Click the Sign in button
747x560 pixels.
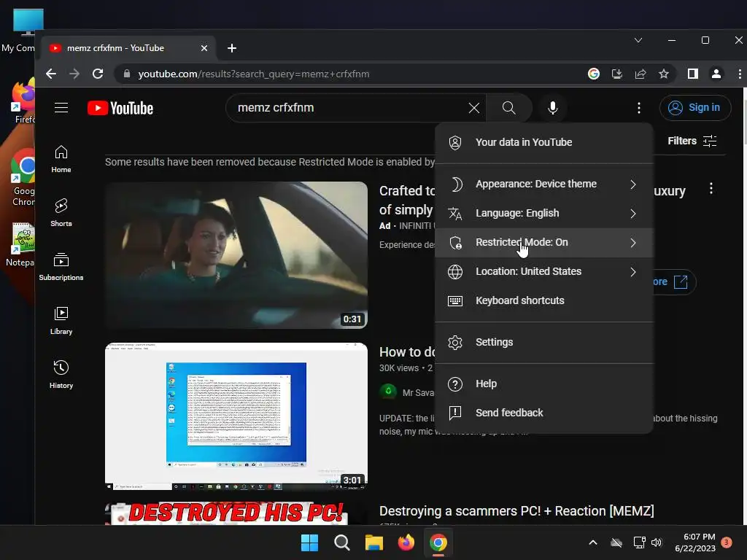pyautogui.click(x=694, y=108)
